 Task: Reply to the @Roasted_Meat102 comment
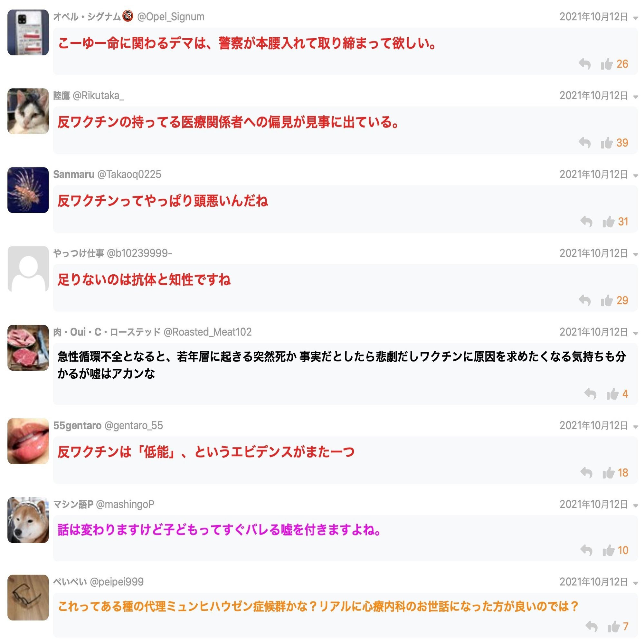(590, 394)
